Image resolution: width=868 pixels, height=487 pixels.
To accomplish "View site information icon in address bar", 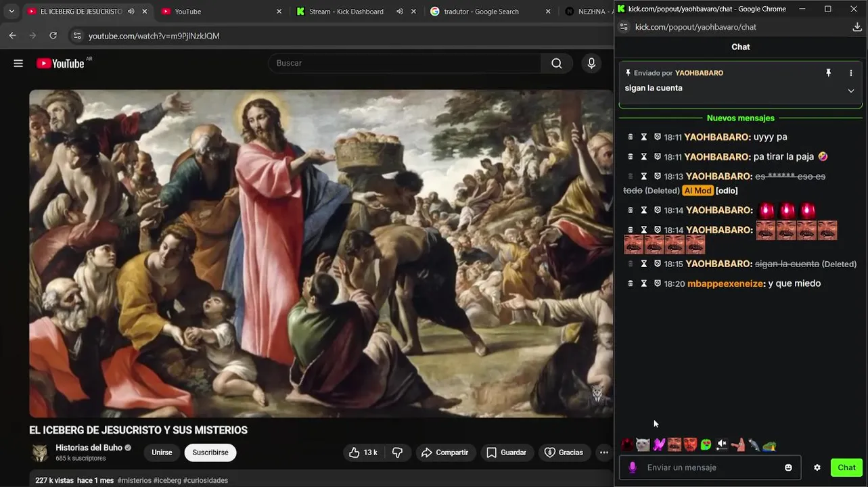I will click(x=76, y=36).
